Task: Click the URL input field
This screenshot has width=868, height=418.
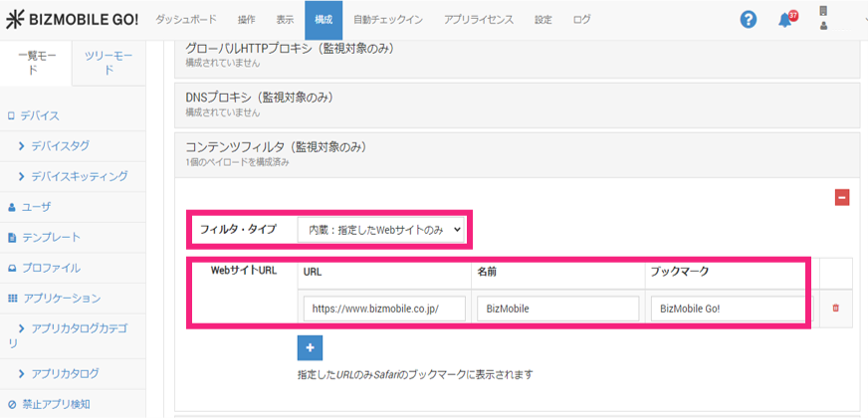Action: click(385, 309)
